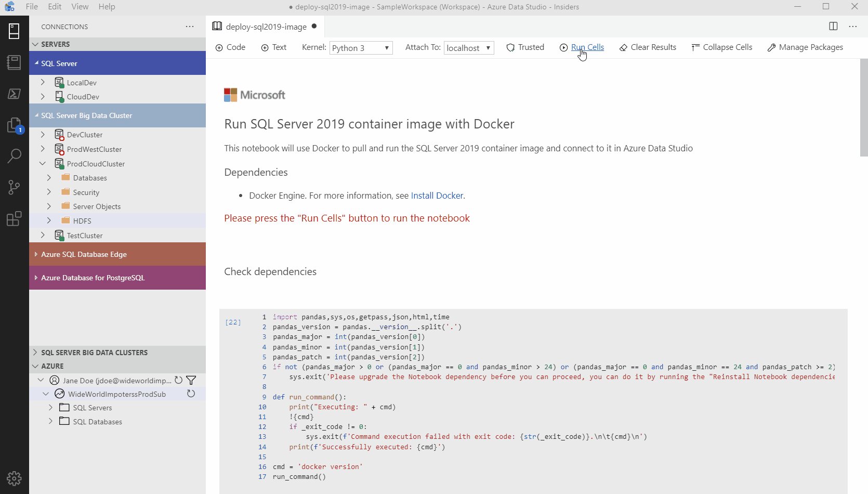The height and width of the screenshot is (494, 868).
Task: Switch to the deploy-sql2019-image tab
Action: point(265,27)
